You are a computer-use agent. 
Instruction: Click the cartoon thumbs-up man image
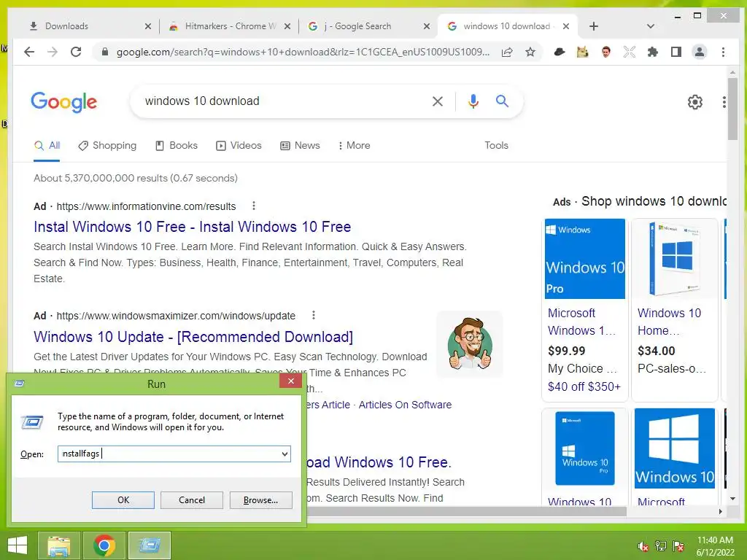pyautogui.click(x=470, y=344)
